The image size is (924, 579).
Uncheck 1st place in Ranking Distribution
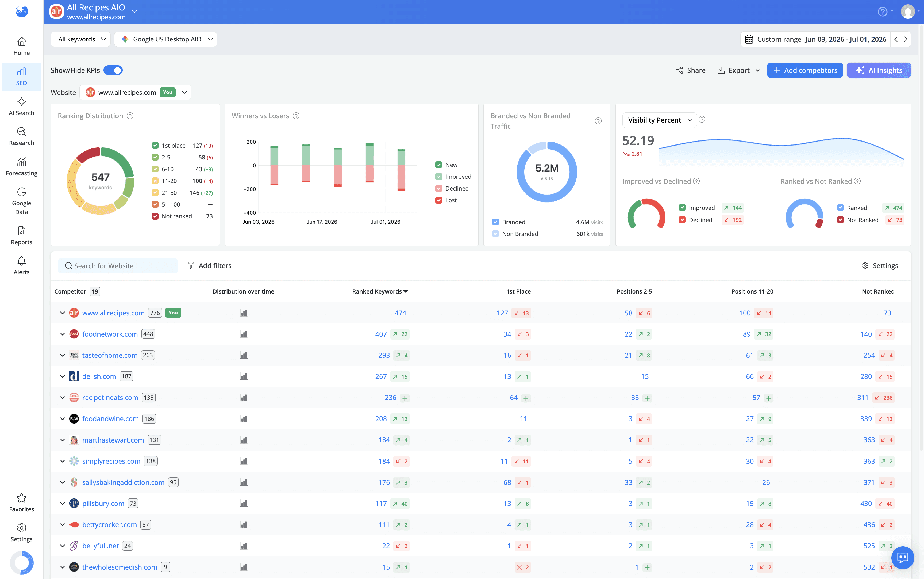click(x=155, y=146)
